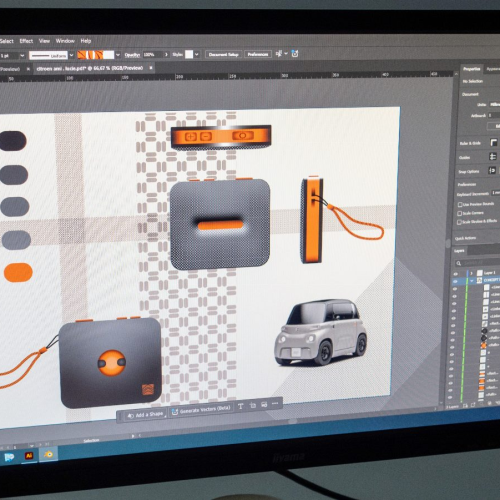This screenshot has height=500, width=500.
Task: Click the blue icon at control bar end
Action: point(295,53)
